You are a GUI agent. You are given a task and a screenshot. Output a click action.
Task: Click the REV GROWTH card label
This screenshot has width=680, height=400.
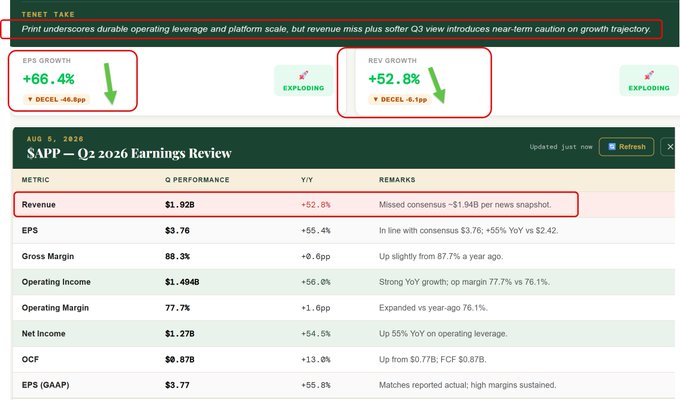pyautogui.click(x=392, y=61)
